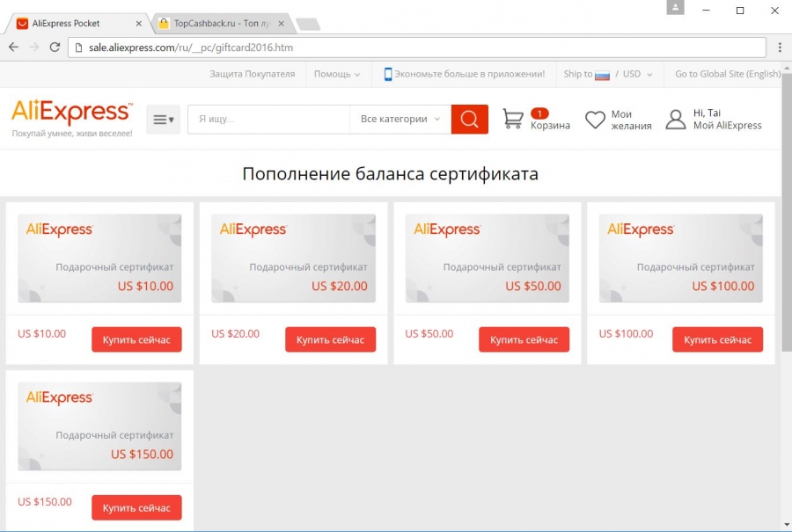Screen dimensions: 792x532
Task: Maximize the browser window
Action: (740, 10)
